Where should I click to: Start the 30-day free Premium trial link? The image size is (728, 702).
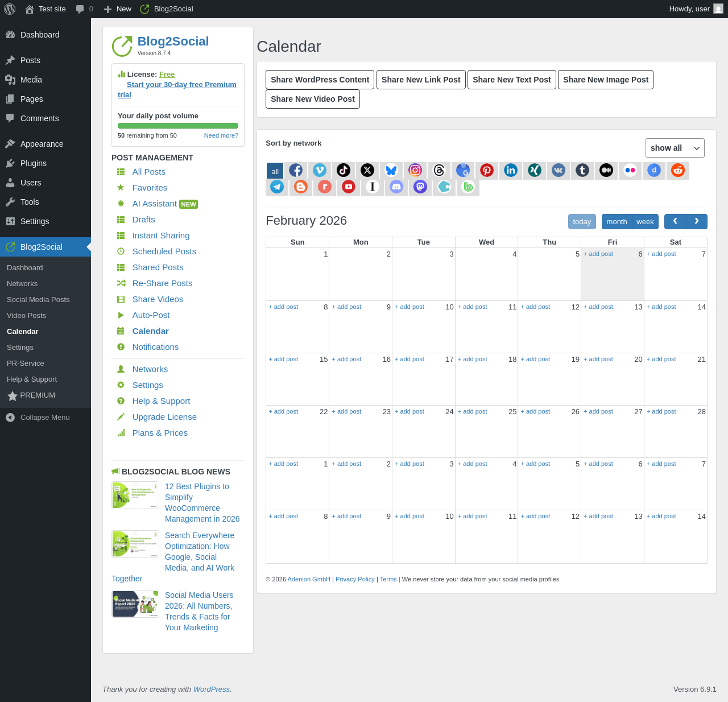(181, 85)
